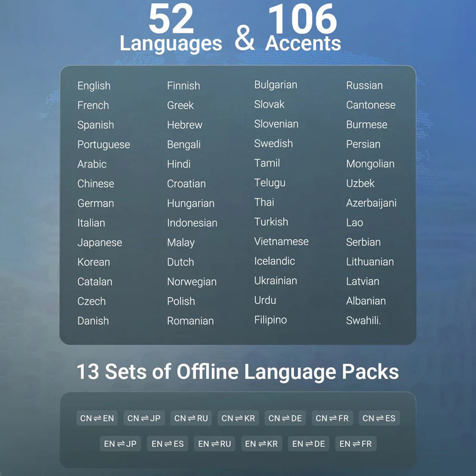Viewport: 476px width, 476px height.
Task: Select the EN⇌JP offline pack chip
Action: tap(120, 444)
